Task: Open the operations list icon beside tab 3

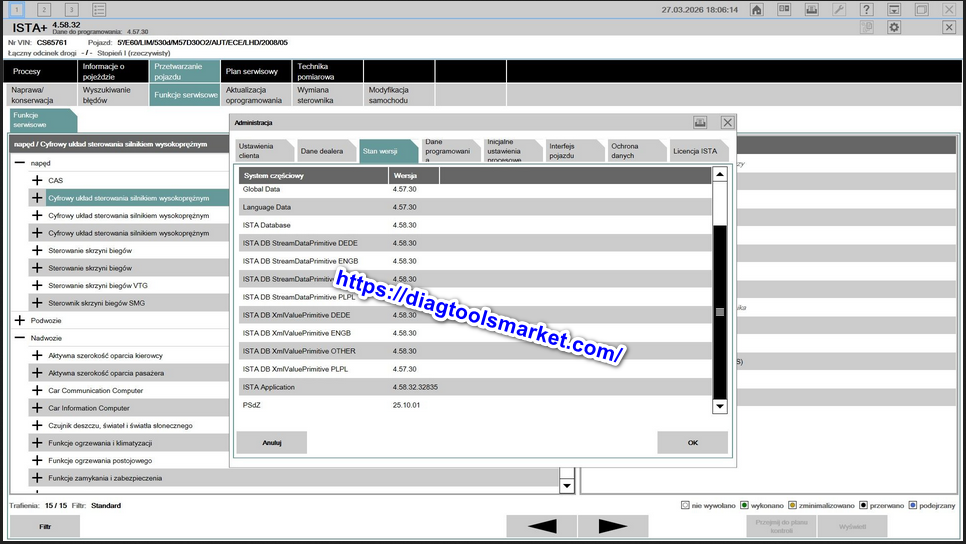Action: (x=99, y=9)
